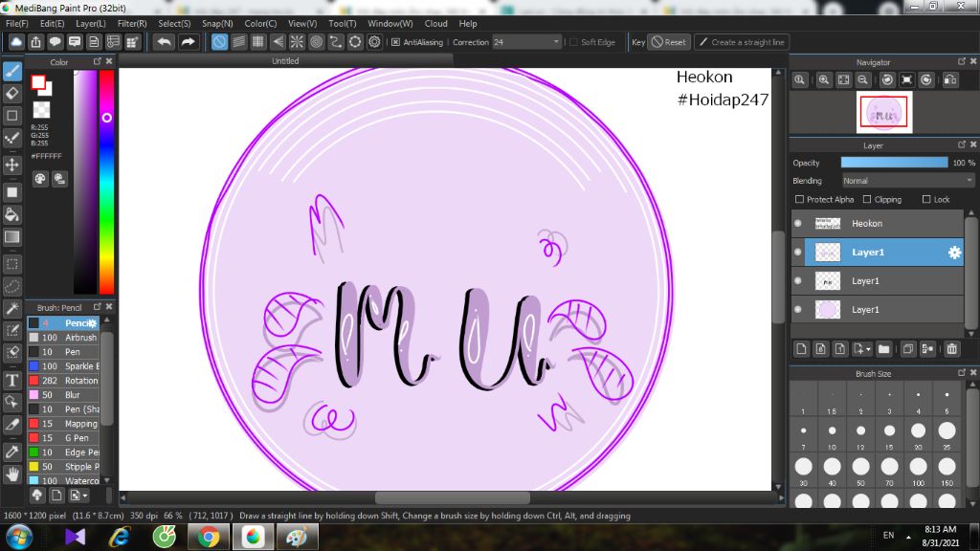This screenshot has width=980, height=551.
Task: Select the Lasso tool
Action: coord(11,286)
